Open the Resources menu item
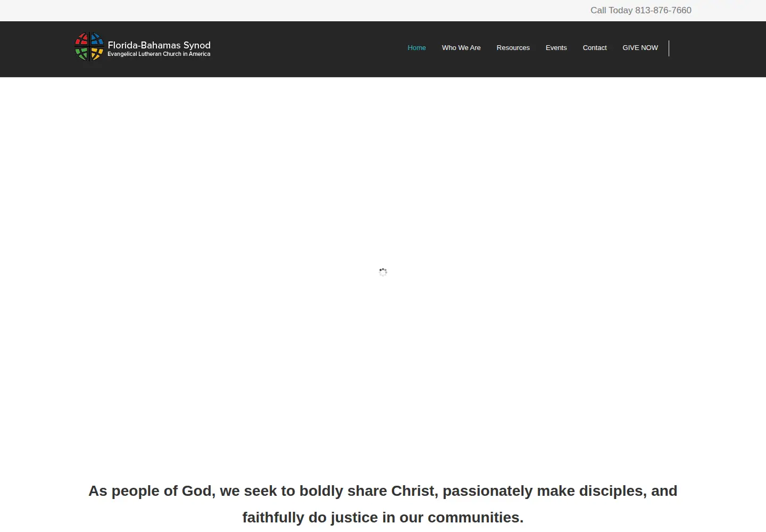766x532 pixels. coord(513,48)
